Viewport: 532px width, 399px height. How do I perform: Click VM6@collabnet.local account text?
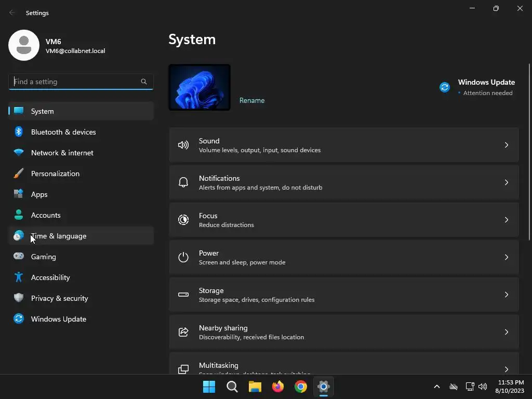click(x=75, y=51)
